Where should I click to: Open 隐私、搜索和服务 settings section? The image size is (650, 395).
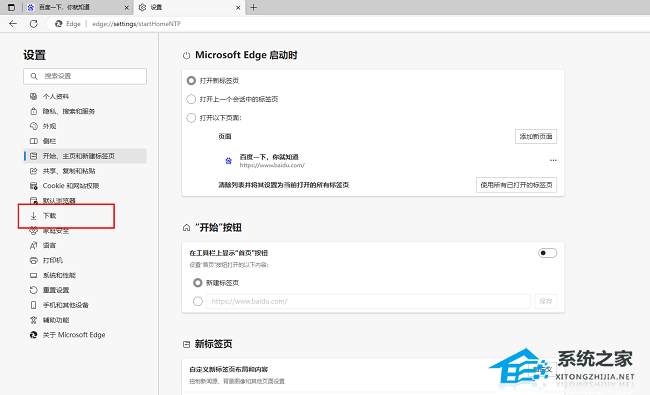click(85, 111)
